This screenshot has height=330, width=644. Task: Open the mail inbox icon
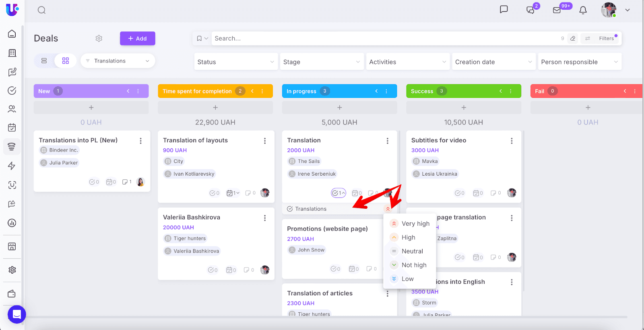(x=557, y=10)
